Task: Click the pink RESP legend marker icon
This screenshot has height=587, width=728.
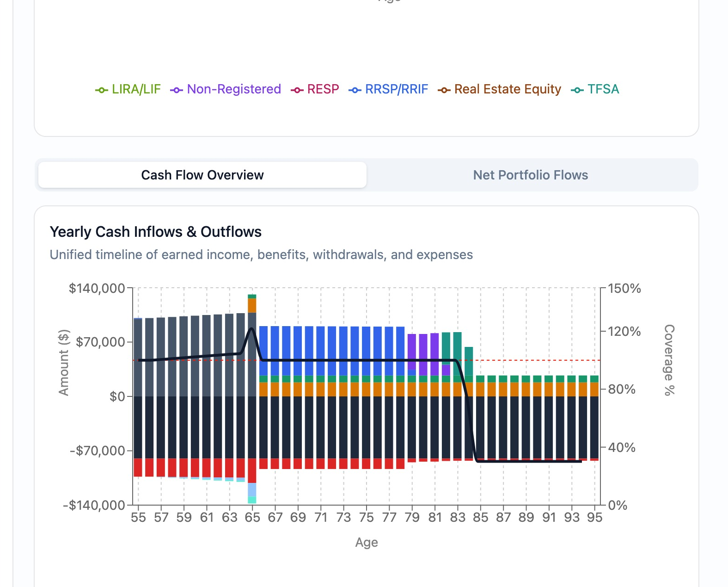Action: 297,90
